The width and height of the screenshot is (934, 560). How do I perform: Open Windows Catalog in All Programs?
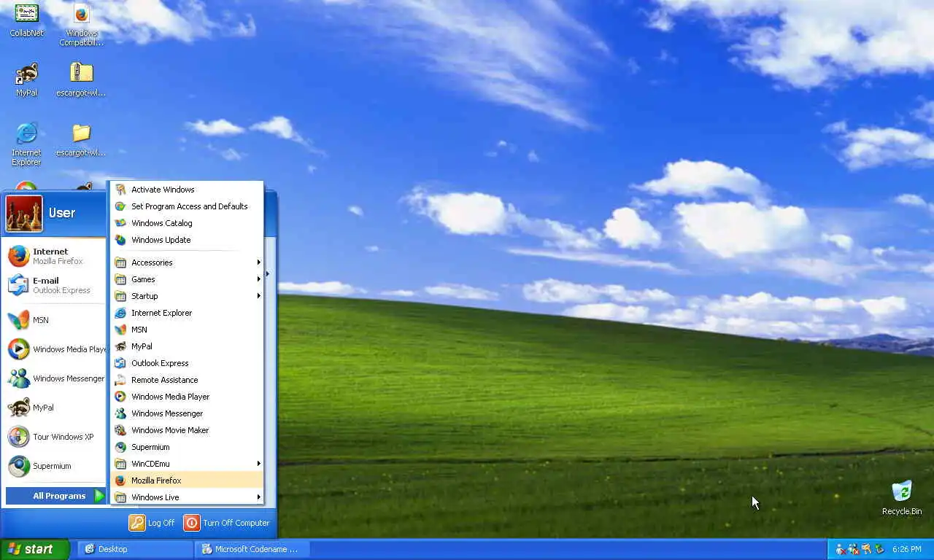click(187, 223)
